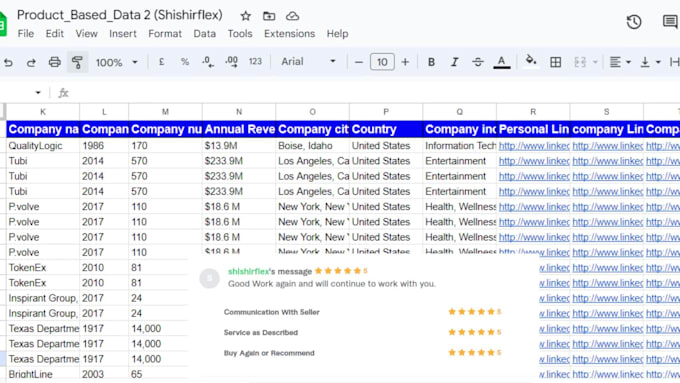
Task: Decrease font size with minus button
Action: [359, 62]
